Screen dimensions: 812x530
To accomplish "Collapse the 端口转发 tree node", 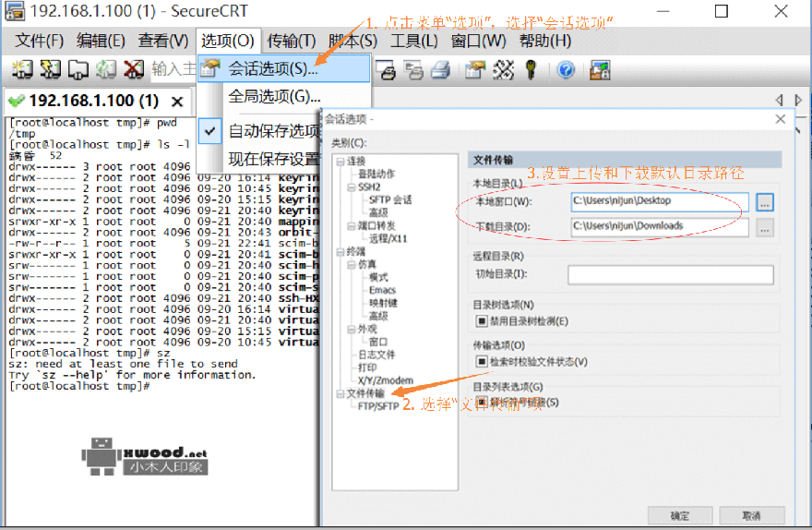I will click(352, 226).
